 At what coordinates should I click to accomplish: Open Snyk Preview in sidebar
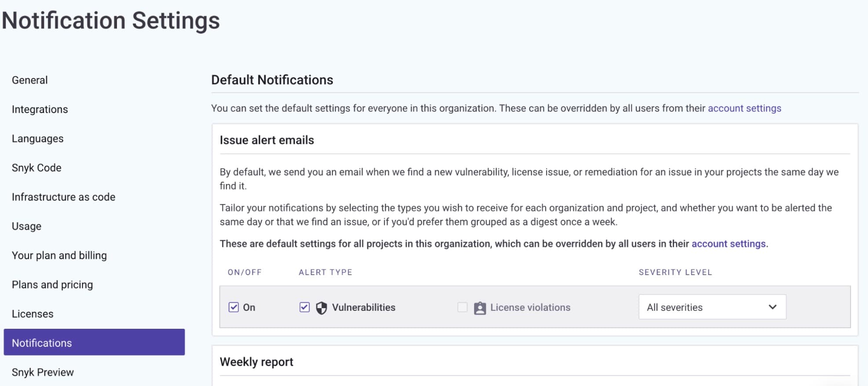coord(43,372)
